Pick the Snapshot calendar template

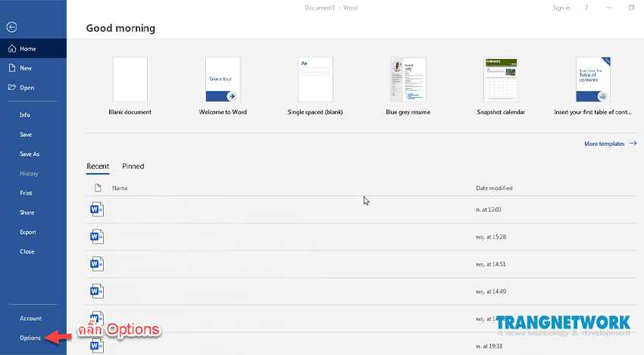point(501,86)
